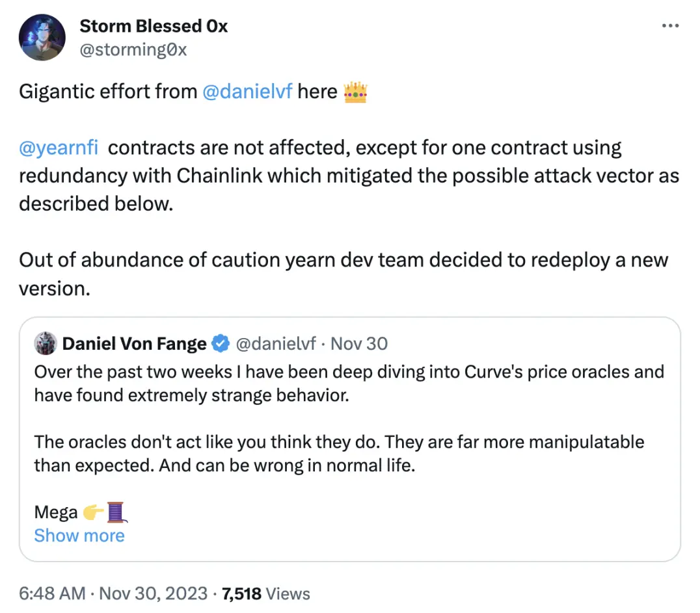
Task: Click Storm Blessed 0x profile avatar
Action: pyautogui.click(x=42, y=38)
